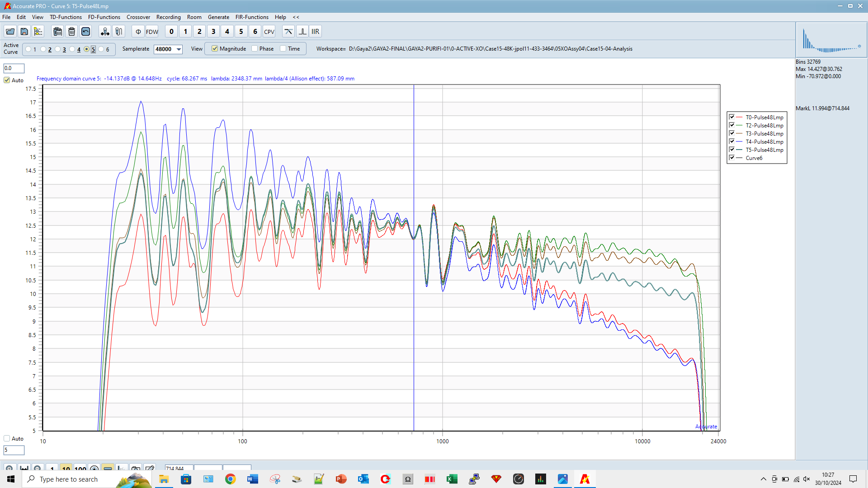Screen dimensions: 868x488
Task: Click the pulse thumbnail preview at top right
Action: coord(831,40)
